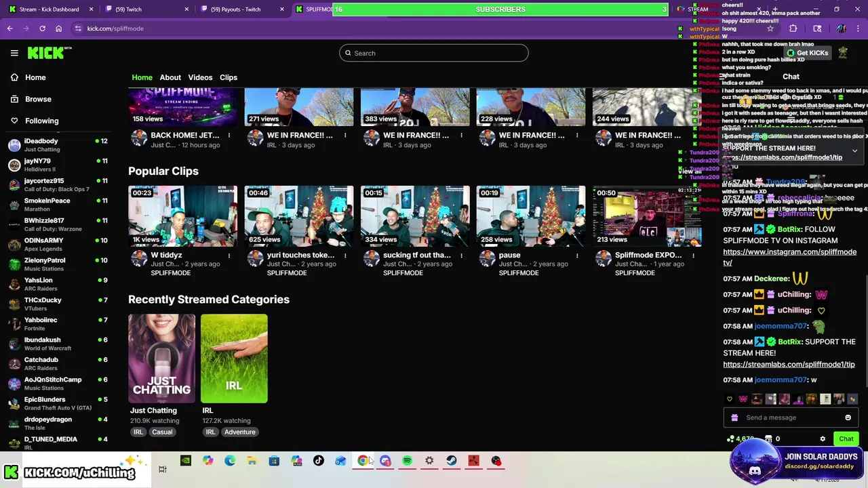Viewport: 868px width, 488px height.
Task: Open options for yuri touches toke clip
Action: (x=345, y=256)
